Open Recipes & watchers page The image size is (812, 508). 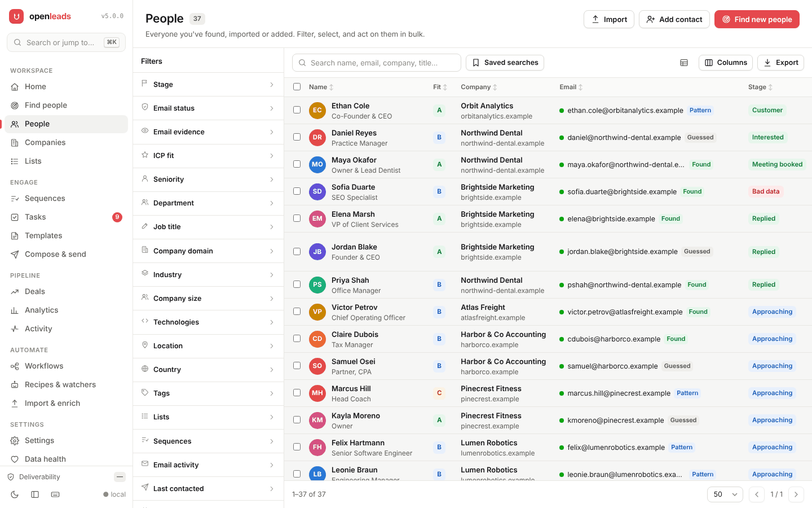click(x=66, y=384)
